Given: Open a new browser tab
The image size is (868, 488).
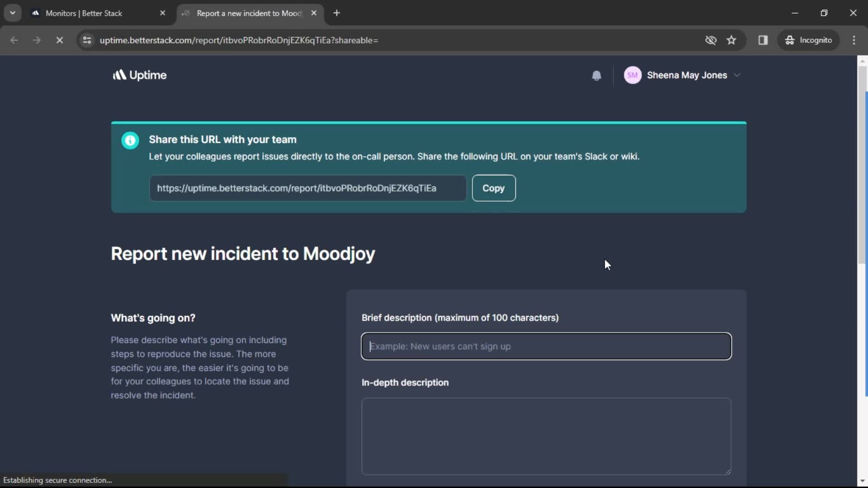Looking at the screenshot, I should [x=336, y=13].
